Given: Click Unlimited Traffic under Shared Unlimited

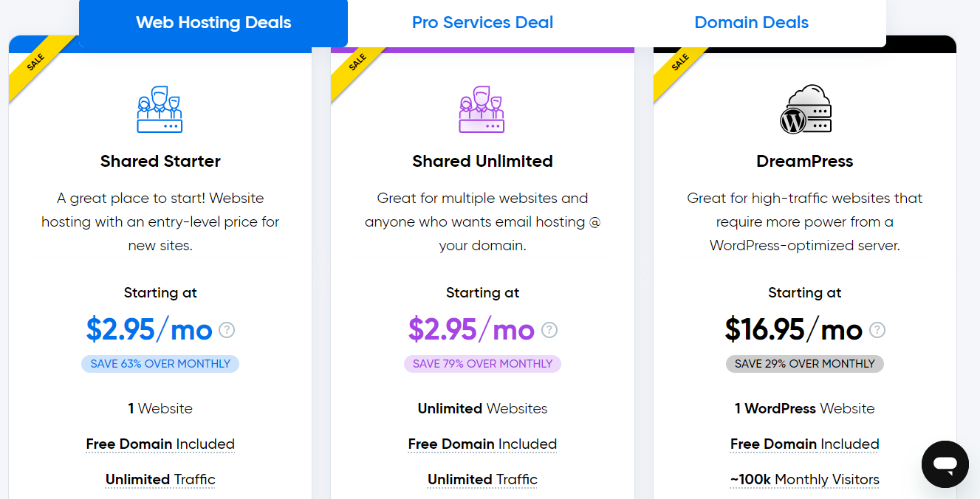Looking at the screenshot, I should 482,479.
